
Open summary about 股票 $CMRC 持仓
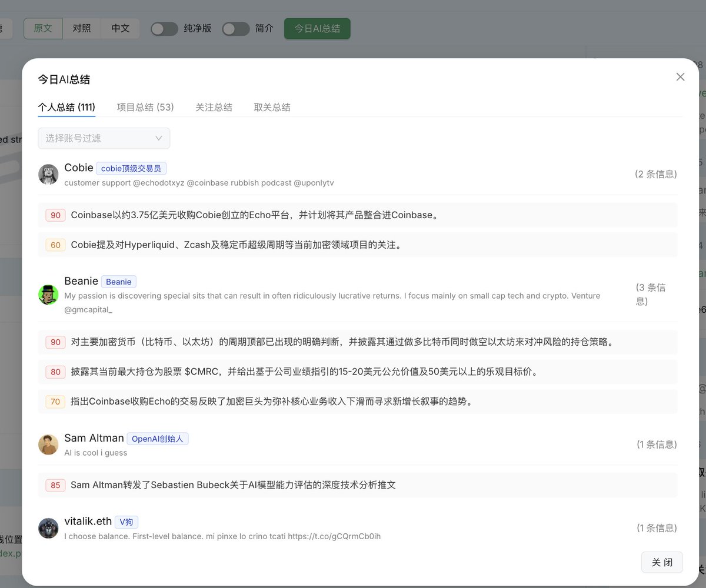(x=358, y=372)
